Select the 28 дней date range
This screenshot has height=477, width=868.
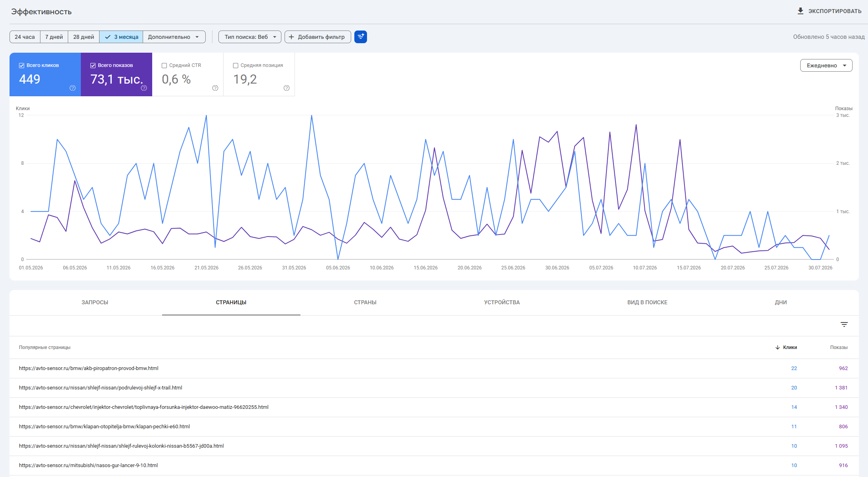[84, 37]
